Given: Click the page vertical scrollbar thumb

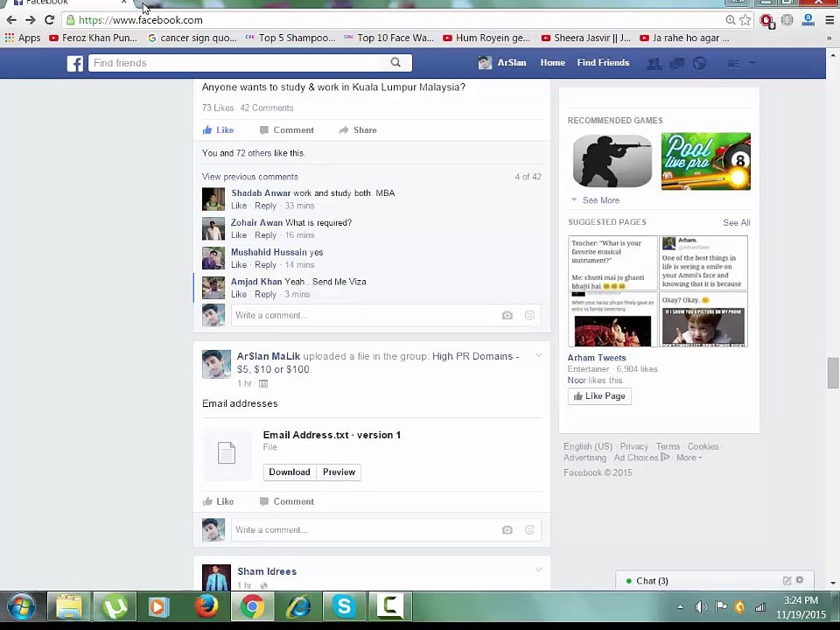Looking at the screenshot, I should [x=832, y=373].
